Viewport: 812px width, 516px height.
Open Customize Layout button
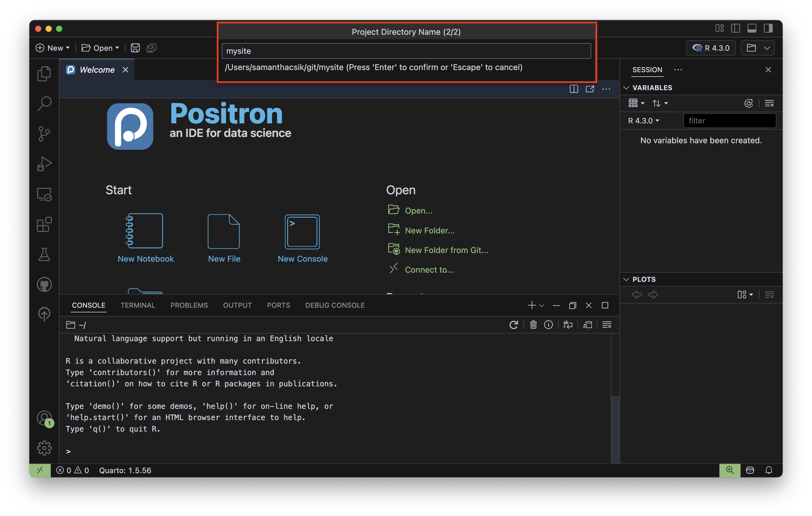[719, 28]
